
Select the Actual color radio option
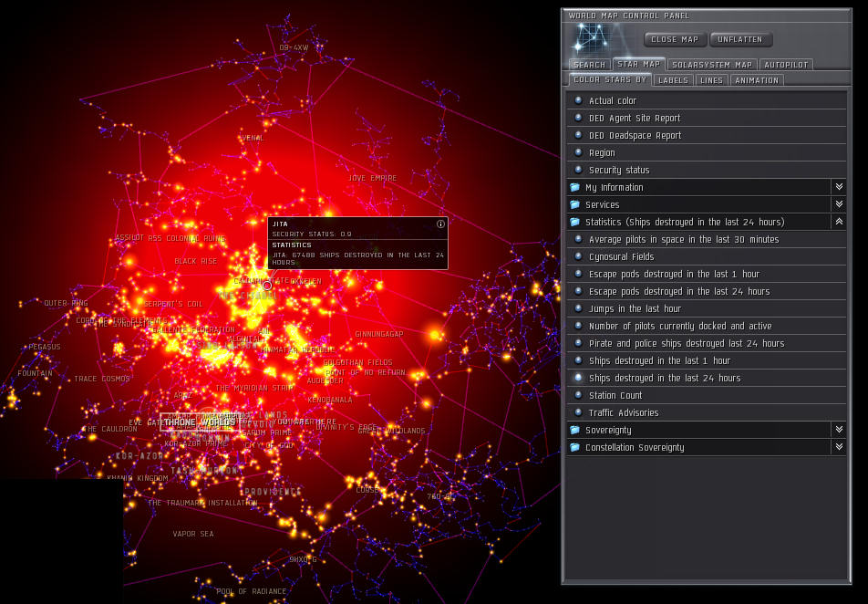pos(578,100)
